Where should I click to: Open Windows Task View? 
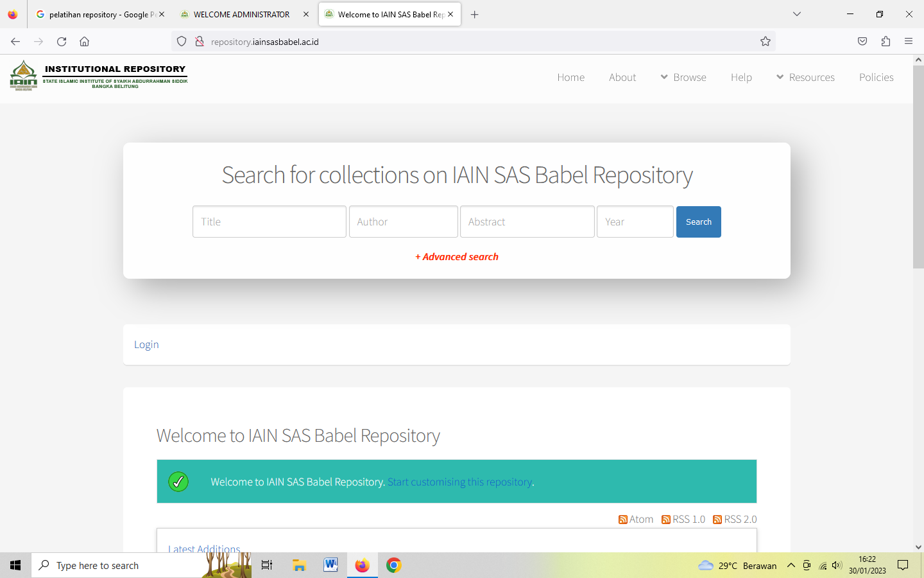point(267,565)
